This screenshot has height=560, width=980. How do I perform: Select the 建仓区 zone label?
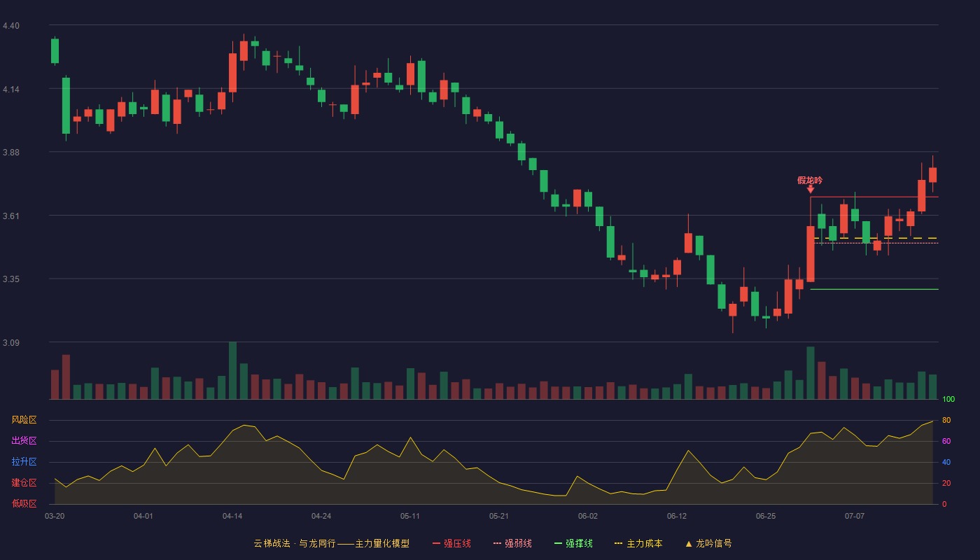click(x=24, y=483)
